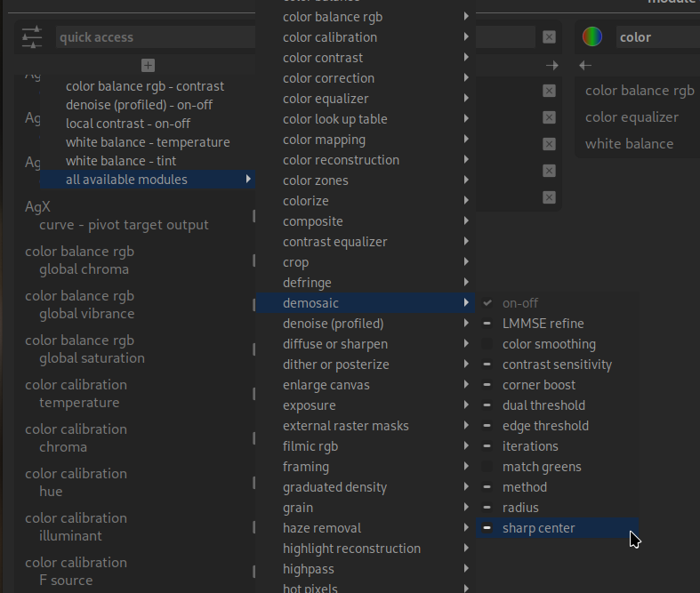700x593 pixels.
Task: Click the X button left of color equalizer
Action: point(549,117)
